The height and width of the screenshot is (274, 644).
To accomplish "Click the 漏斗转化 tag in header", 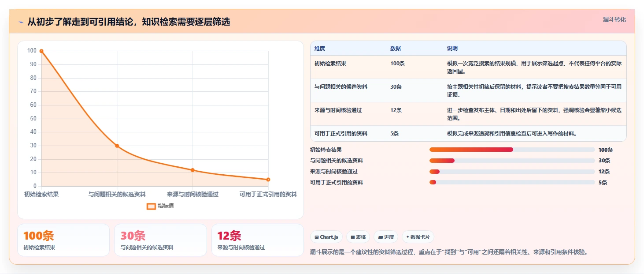I will coord(614,19).
